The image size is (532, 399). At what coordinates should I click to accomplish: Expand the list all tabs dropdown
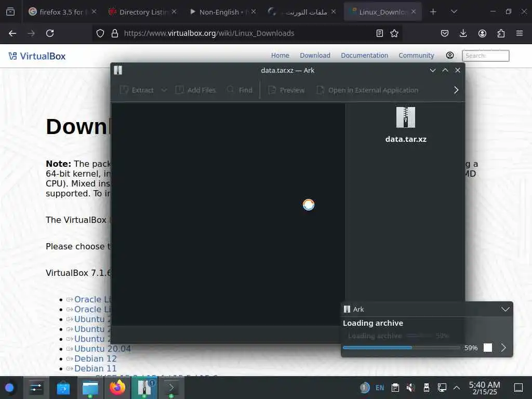point(454,12)
